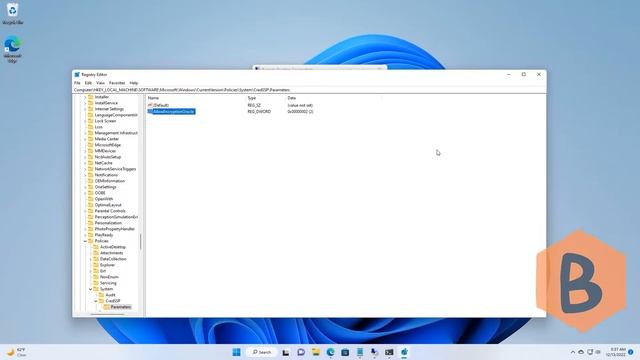The width and height of the screenshot is (640, 360).
Task: Collapse the CredSSP key
Action: point(96,301)
